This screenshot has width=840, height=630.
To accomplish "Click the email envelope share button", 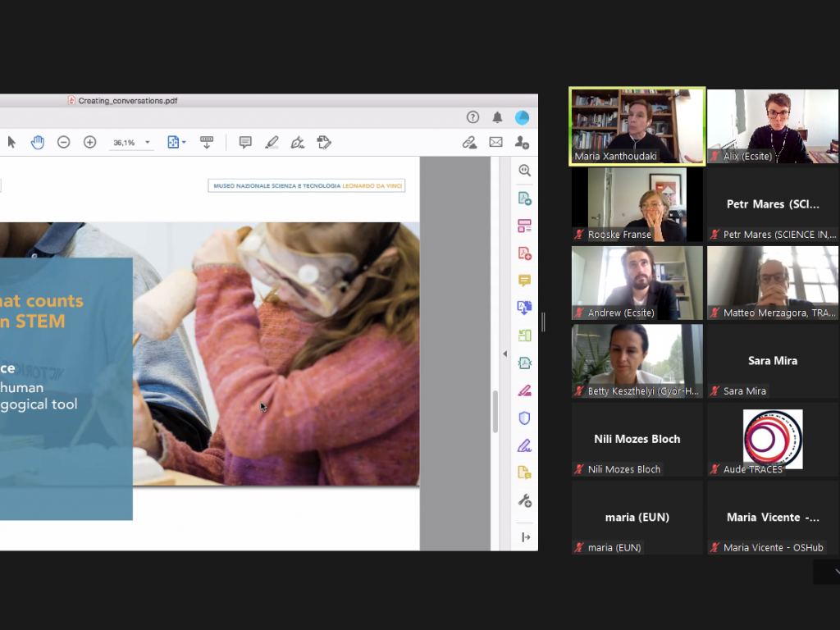I will pos(495,142).
